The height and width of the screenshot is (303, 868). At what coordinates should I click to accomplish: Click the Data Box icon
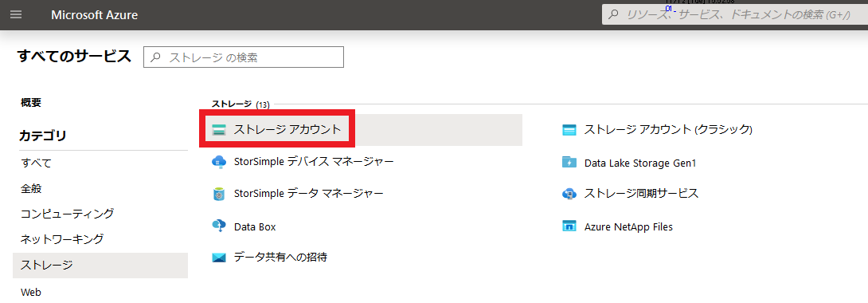(x=220, y=226)
